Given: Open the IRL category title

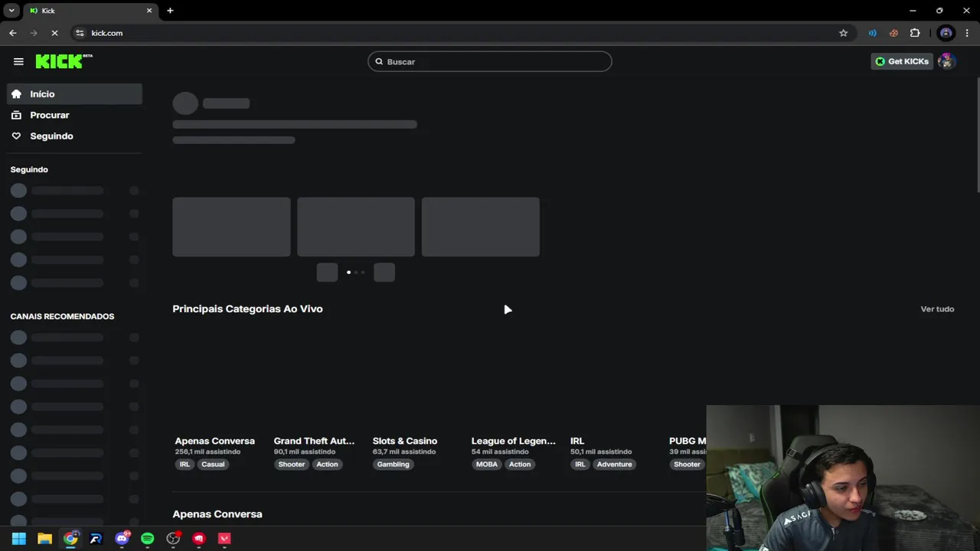Looking at the screenshot, I should point(577,441).
